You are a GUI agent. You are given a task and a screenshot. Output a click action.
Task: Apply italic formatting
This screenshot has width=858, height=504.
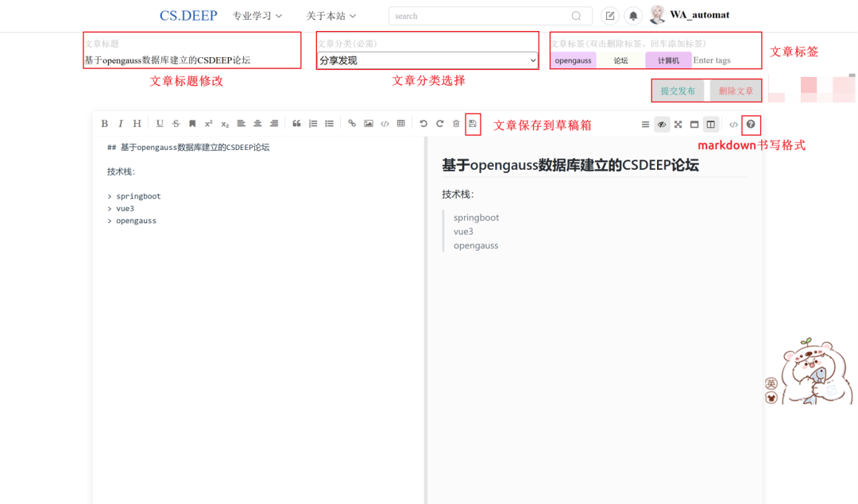[121, 124]
